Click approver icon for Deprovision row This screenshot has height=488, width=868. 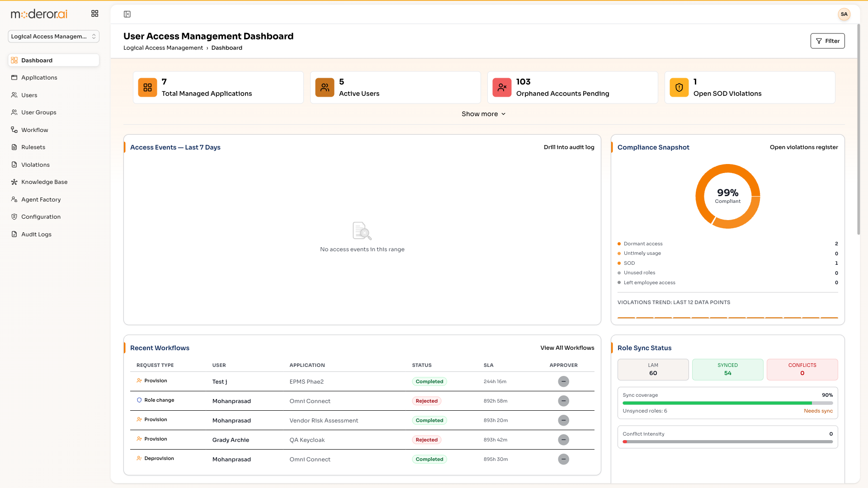coord(563,459)
